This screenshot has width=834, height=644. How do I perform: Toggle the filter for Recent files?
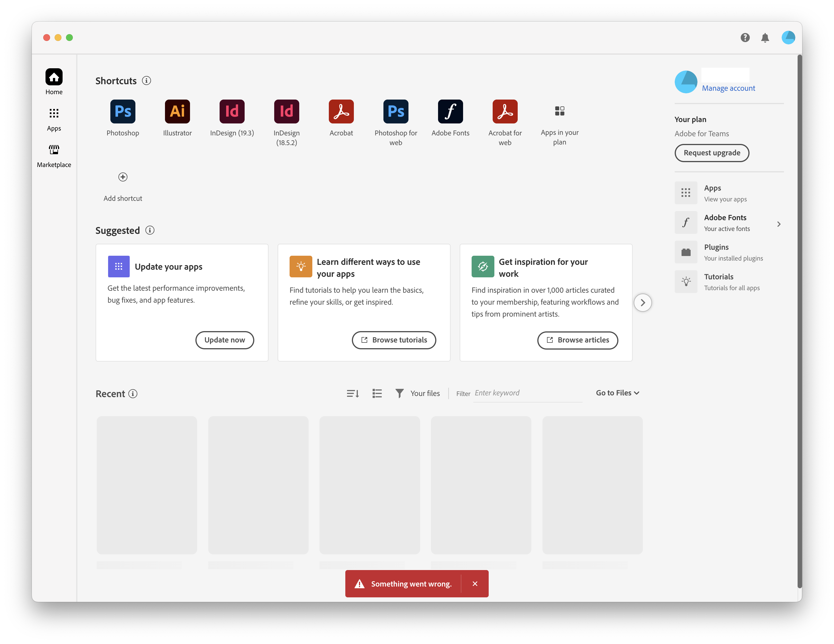(399, 393)
